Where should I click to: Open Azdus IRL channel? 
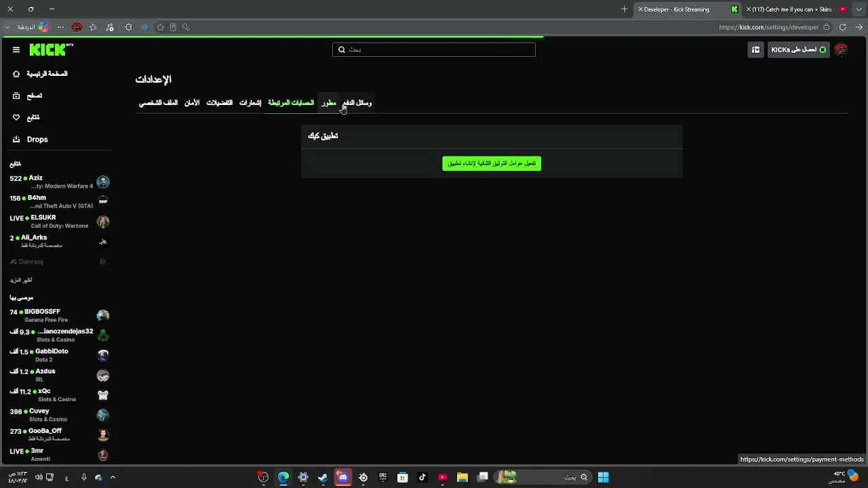click(60, 375)
